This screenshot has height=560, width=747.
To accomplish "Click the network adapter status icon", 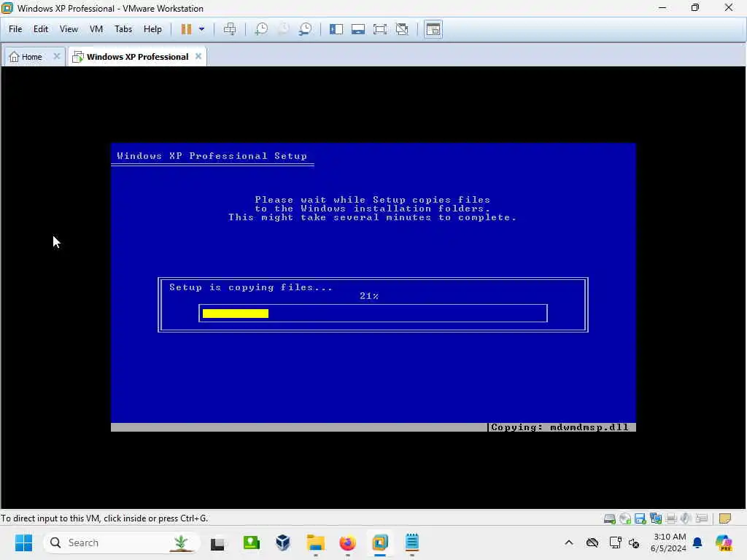I will 656,518.
